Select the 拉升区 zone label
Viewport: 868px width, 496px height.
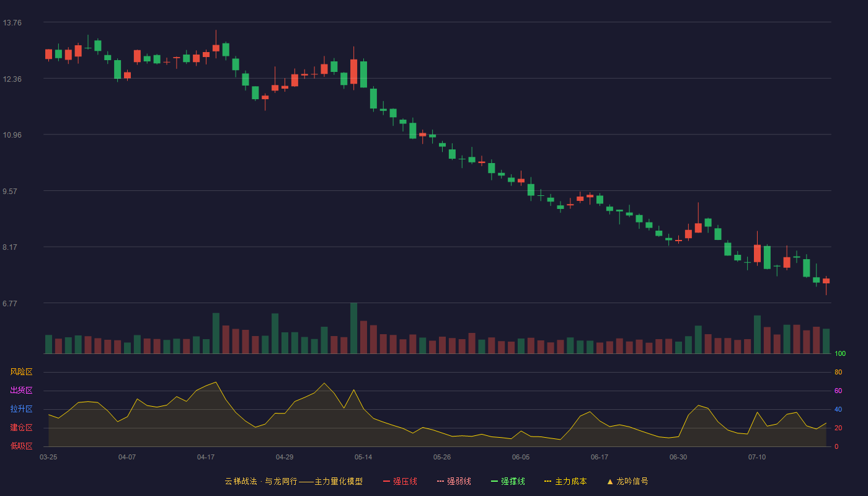[21, 409]
